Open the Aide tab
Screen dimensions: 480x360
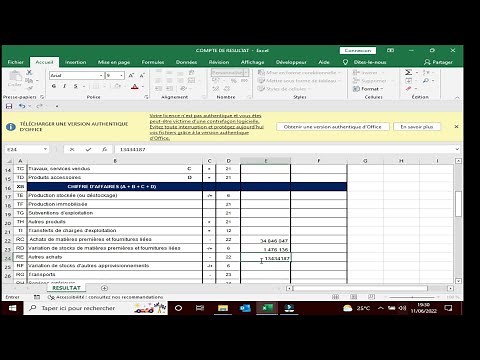click(x=324, y=62)
